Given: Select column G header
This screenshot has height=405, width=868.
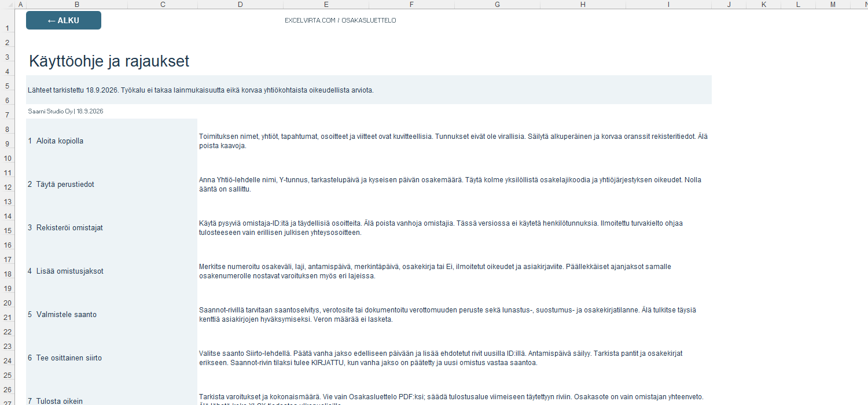Looking at the screenshot, I should [498, 5].
